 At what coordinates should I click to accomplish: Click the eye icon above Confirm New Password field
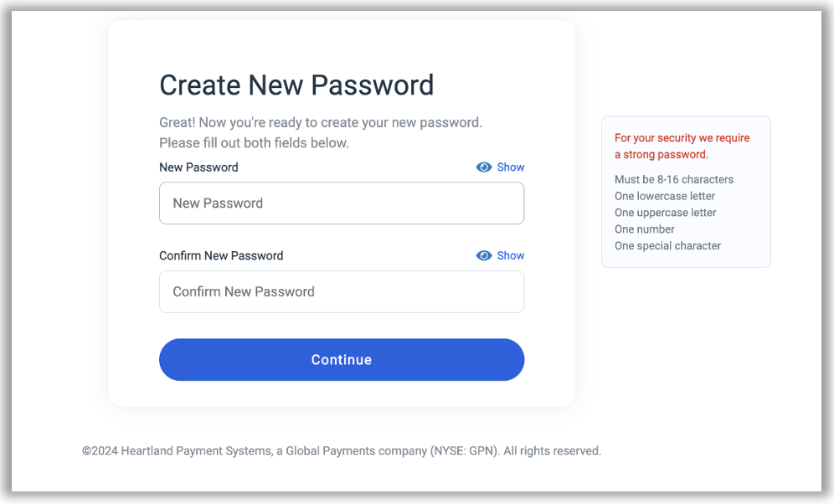[484, 256]
